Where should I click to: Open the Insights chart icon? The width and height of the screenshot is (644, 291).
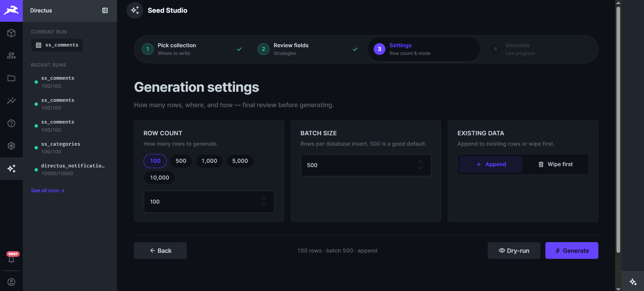pyautogui.click(x=11, y=100)
